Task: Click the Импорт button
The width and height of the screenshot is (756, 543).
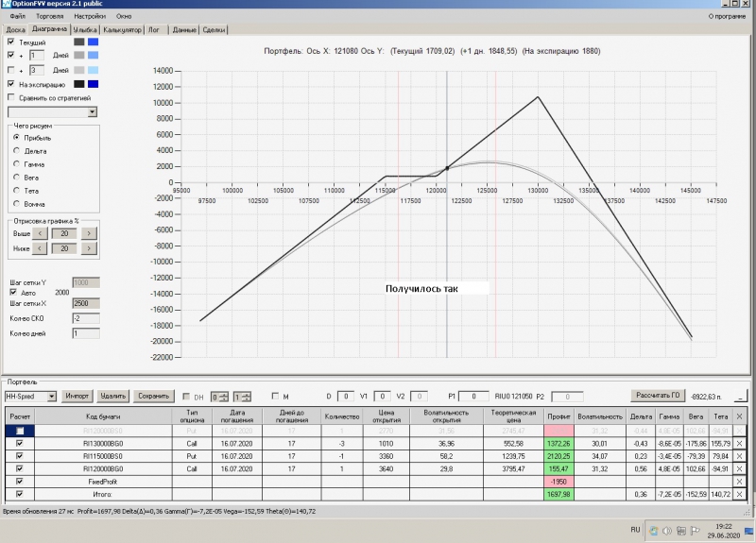Action: 77,396
